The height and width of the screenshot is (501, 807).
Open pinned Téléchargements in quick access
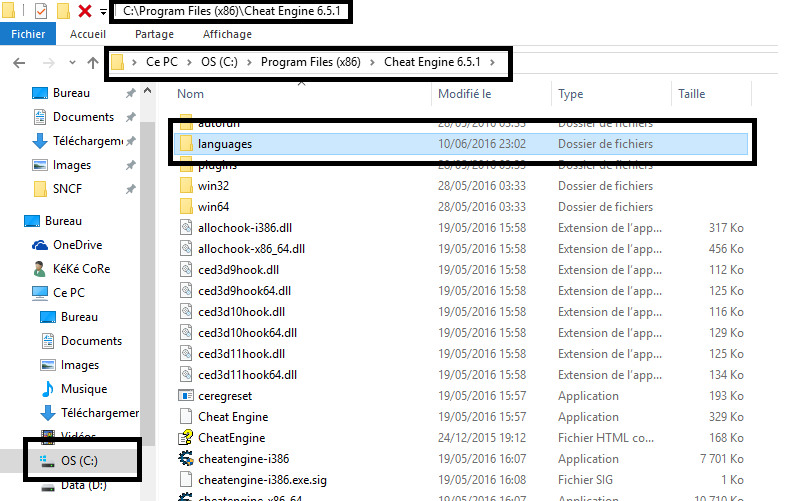tap(87, 141)
